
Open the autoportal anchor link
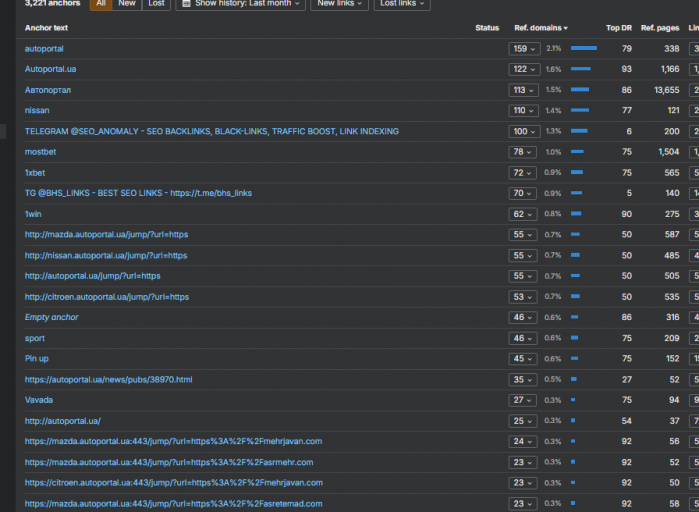pyautogui.click(x=44, y=49)
